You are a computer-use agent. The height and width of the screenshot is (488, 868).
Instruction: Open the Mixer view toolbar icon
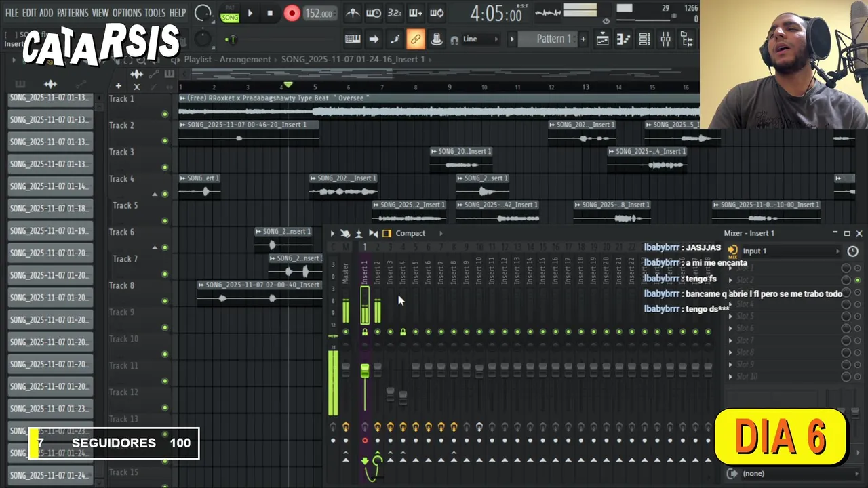[666, 39]
